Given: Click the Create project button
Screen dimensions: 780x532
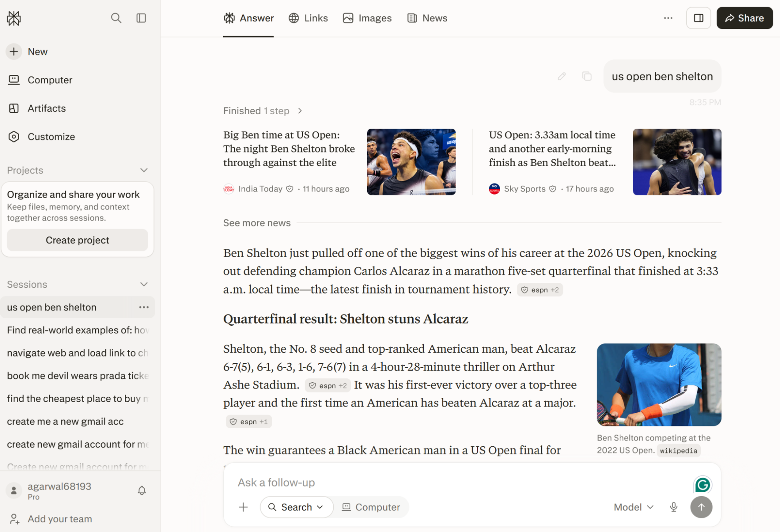Looking at the screenshot, I should (x=77, y=240).
